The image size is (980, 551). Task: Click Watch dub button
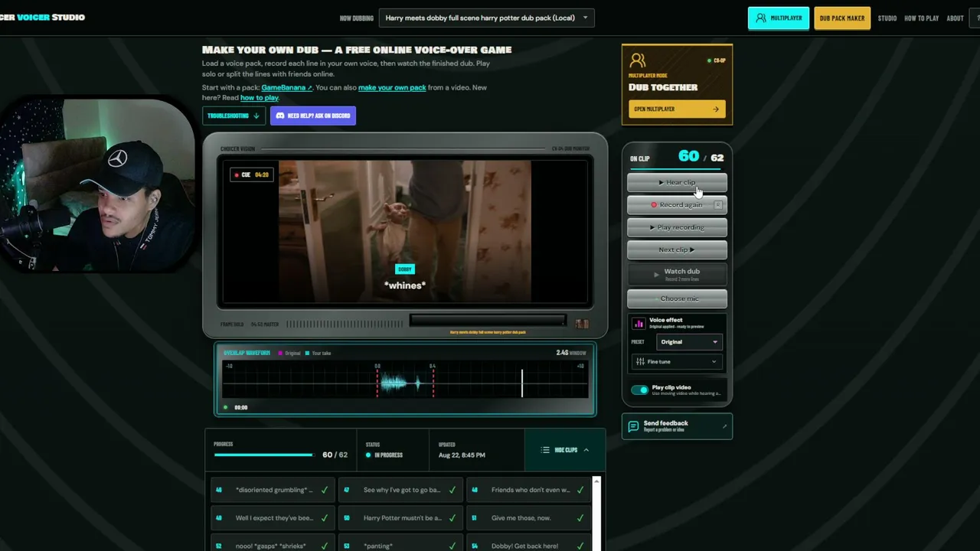tap(677, 274)
